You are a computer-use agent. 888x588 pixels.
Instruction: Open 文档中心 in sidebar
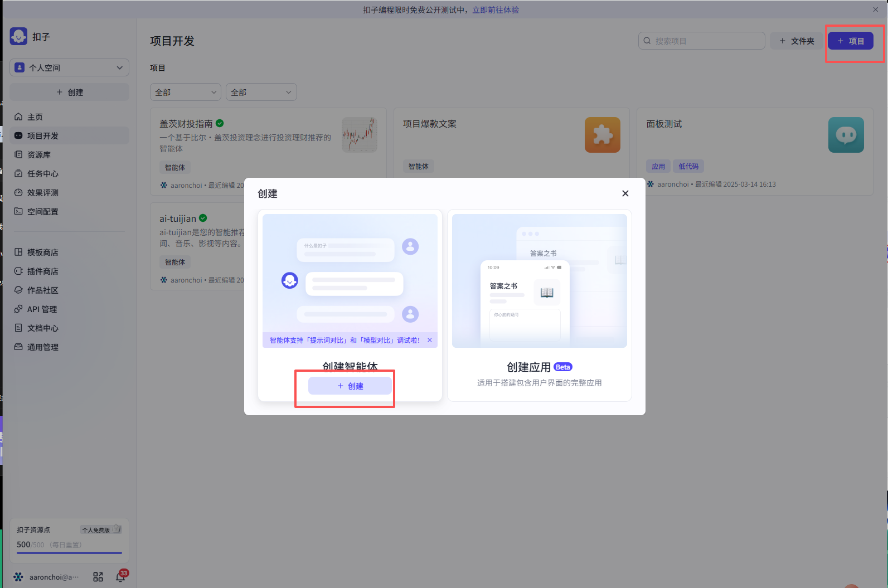pyautogui.click(x=69, y=328)
